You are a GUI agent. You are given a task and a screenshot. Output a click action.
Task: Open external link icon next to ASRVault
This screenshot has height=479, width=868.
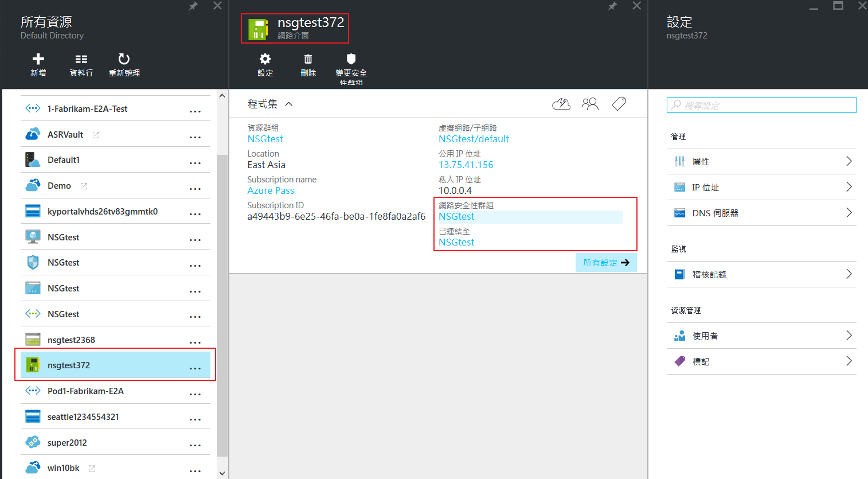(x=96, y=135)
